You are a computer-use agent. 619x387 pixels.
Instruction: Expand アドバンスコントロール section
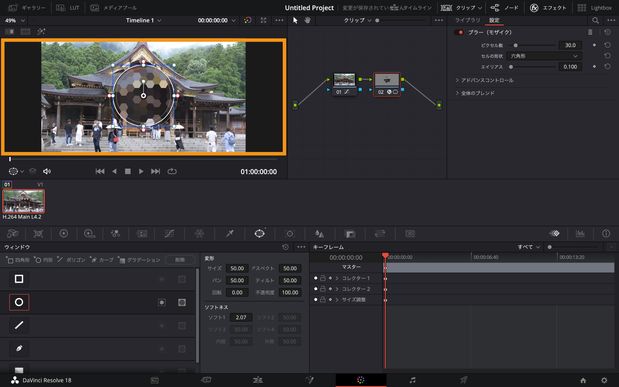pyautogui.click(x=484, y=80)
